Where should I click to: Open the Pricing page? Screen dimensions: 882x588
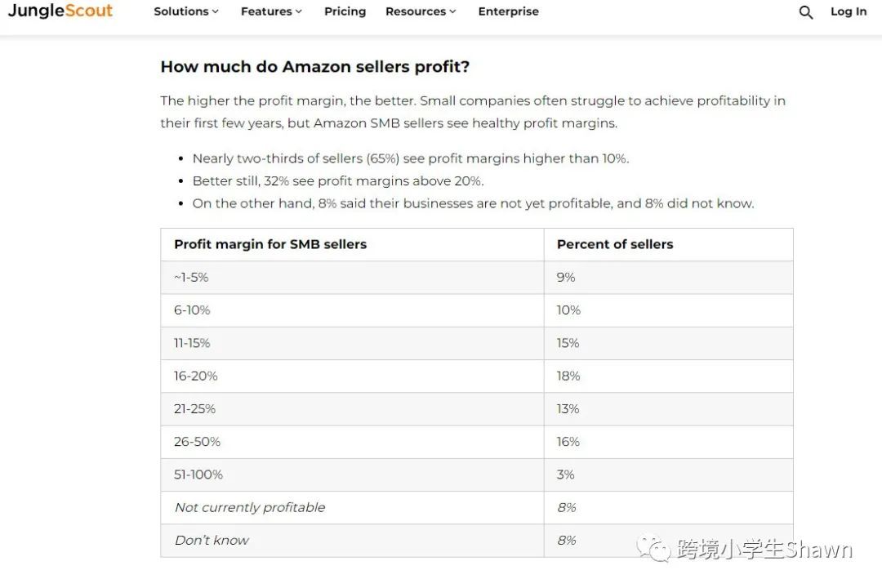[x=345, y=11]
